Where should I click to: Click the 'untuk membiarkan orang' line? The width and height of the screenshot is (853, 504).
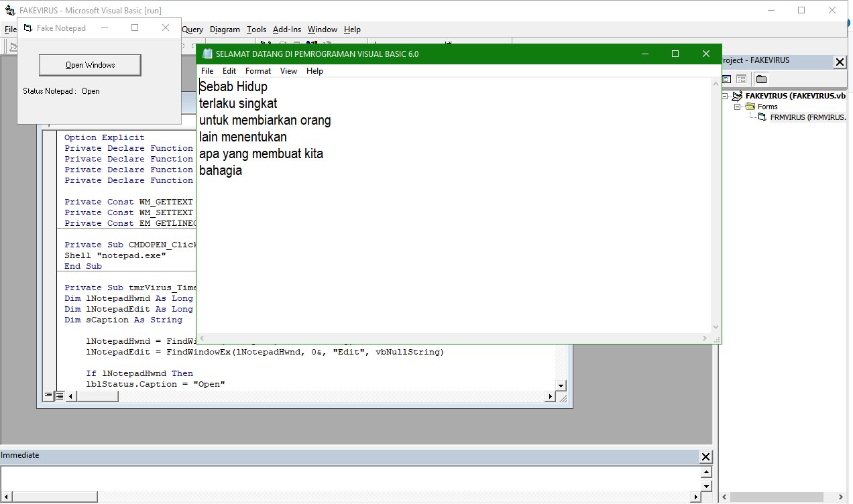pos(265,121)
